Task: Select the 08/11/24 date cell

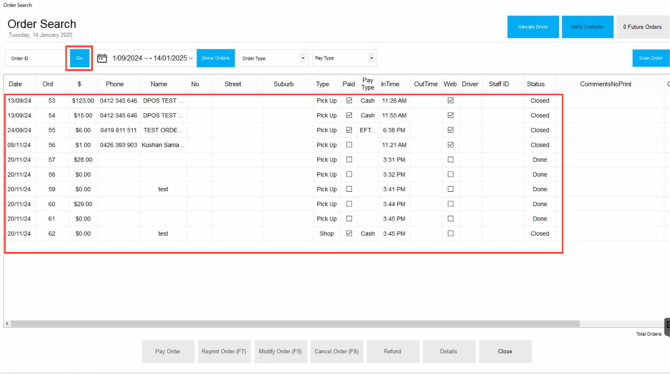Action: 19,145
